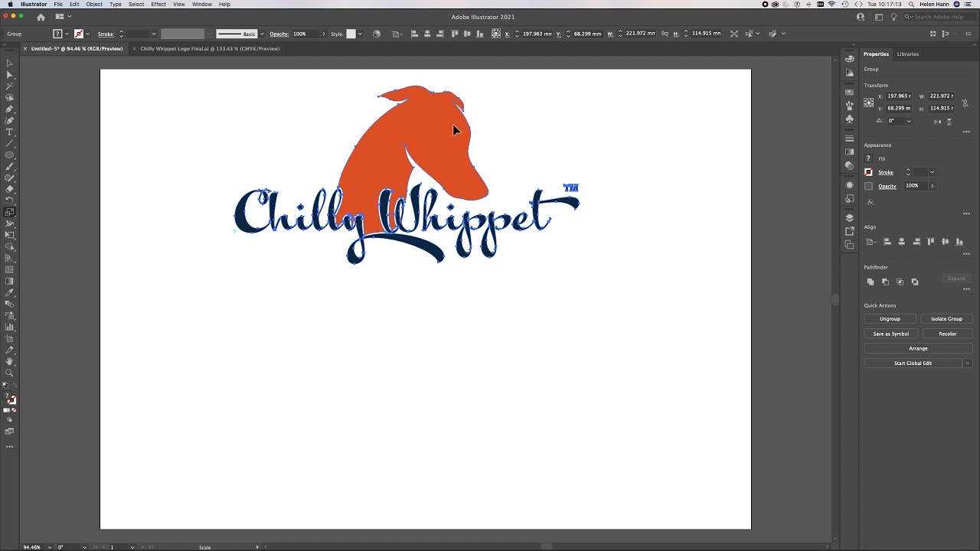This screenshot has height=551, width=980.
Task: Click the Search Adobe Help field
Action: pyautogui.click(x=941, y=17)
